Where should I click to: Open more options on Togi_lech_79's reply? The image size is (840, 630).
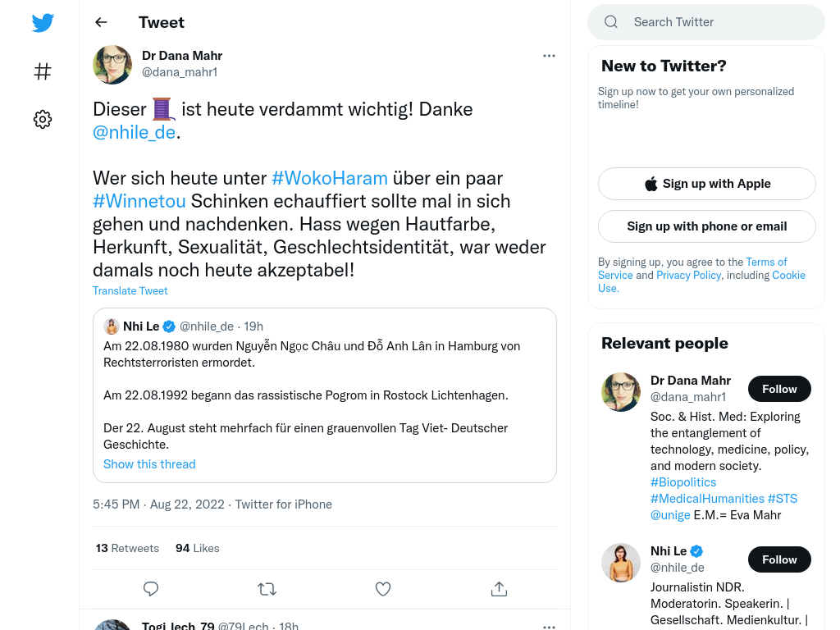point(549,626)
